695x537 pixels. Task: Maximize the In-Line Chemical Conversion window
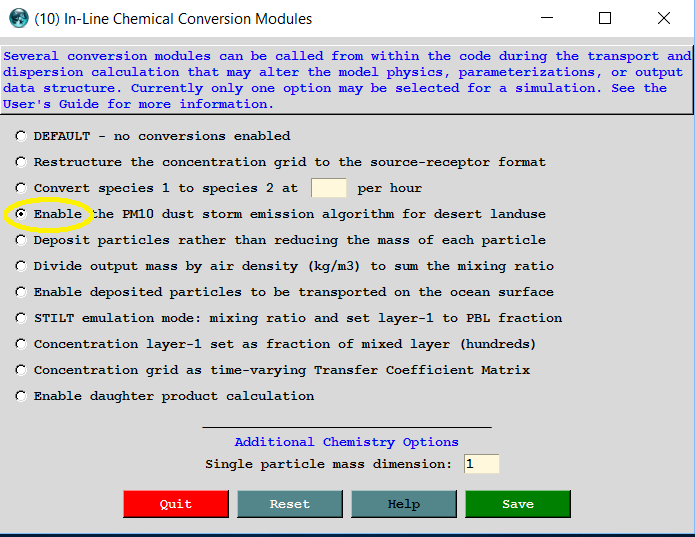point(605,18)
